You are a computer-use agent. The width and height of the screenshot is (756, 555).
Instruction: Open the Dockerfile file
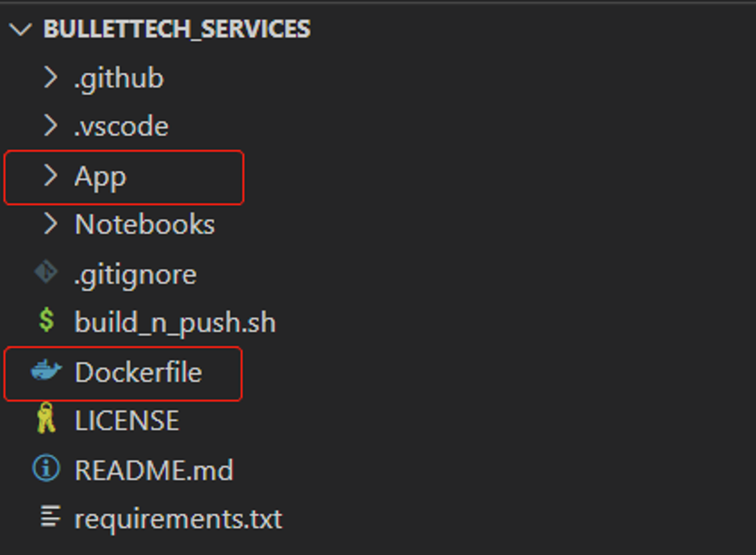[138, 372]
